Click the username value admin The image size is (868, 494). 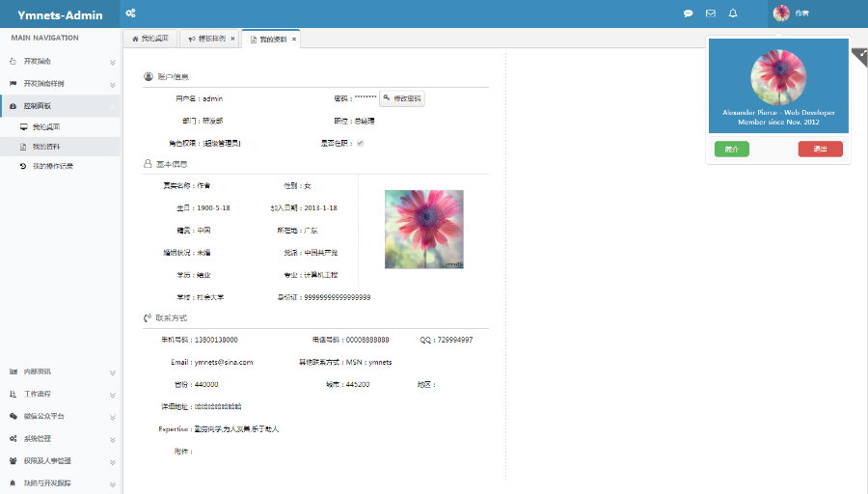click(x=212, y=98)
